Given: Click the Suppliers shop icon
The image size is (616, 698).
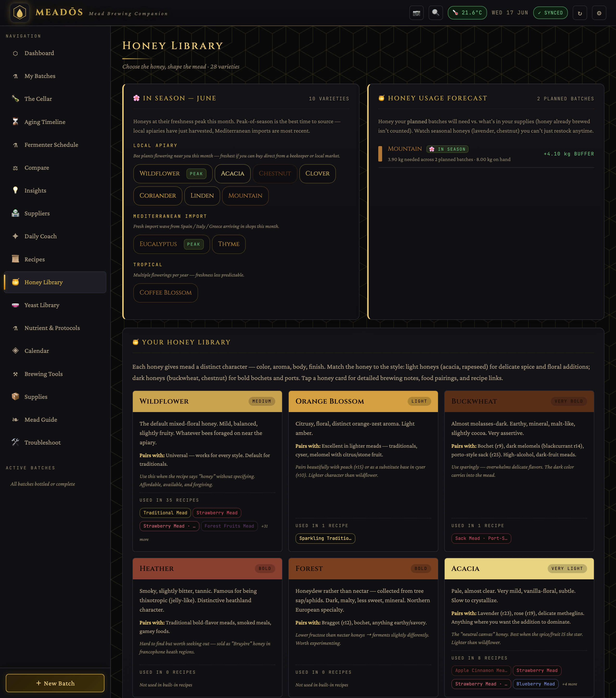Looking at the screenshot, I should click(x=15, y=213).
